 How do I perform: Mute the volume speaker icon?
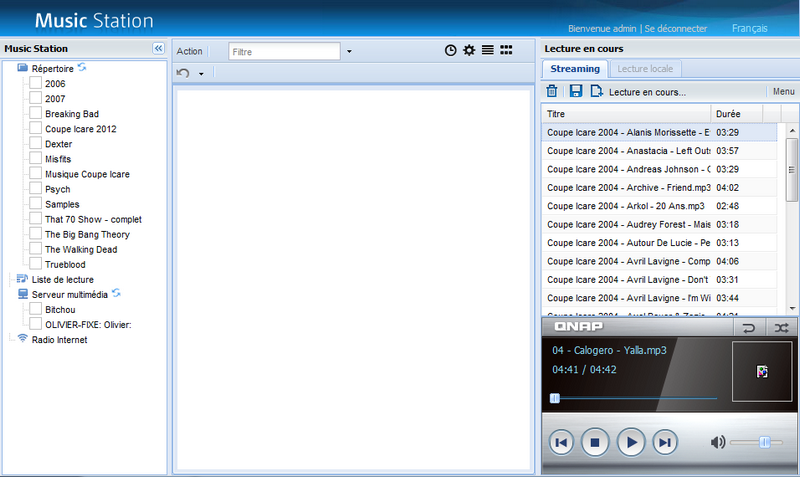coord(718,442)
